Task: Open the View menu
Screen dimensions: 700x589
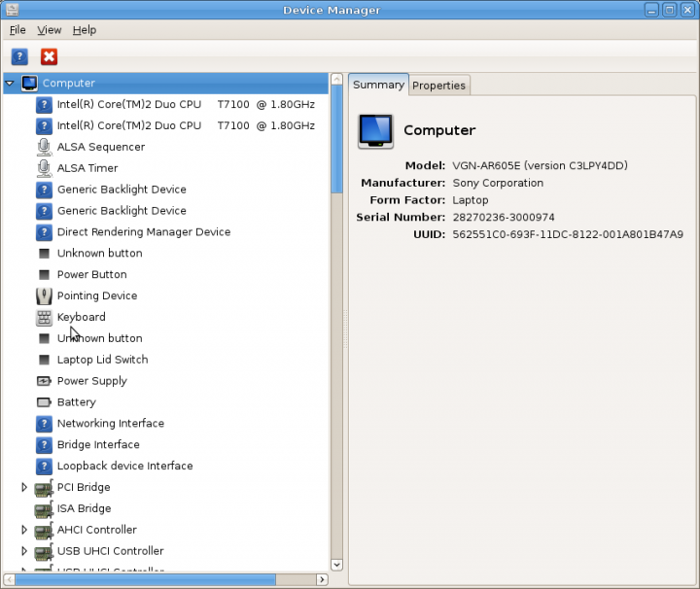Action: (x=49, y=30)
